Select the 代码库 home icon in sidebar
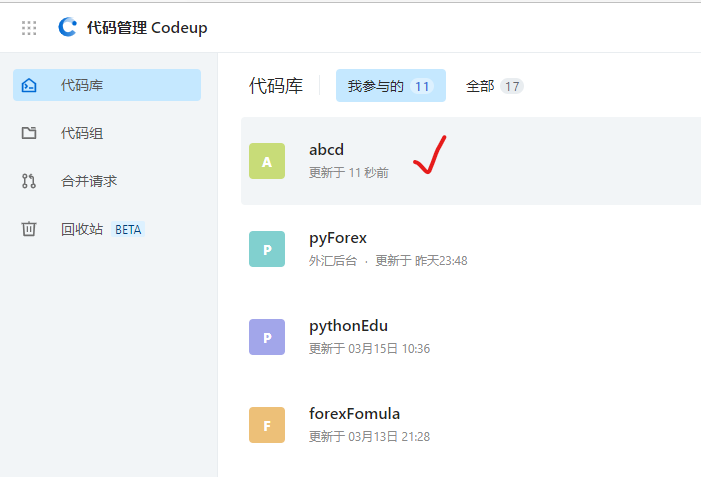The width and height of the screenshot is (701, 477). (x=29, y=85)
